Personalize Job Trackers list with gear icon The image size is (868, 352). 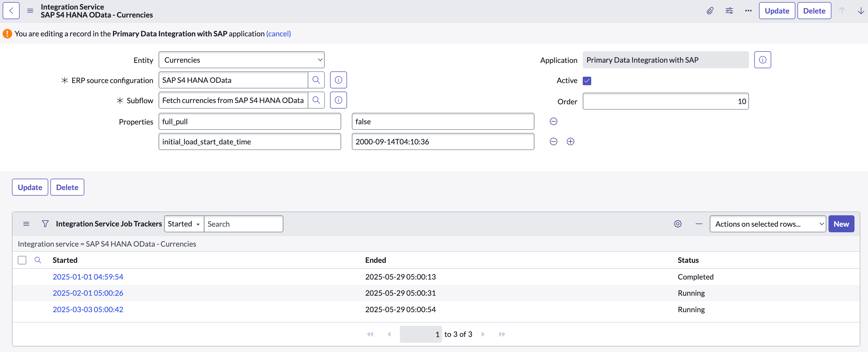pos(678,224)
